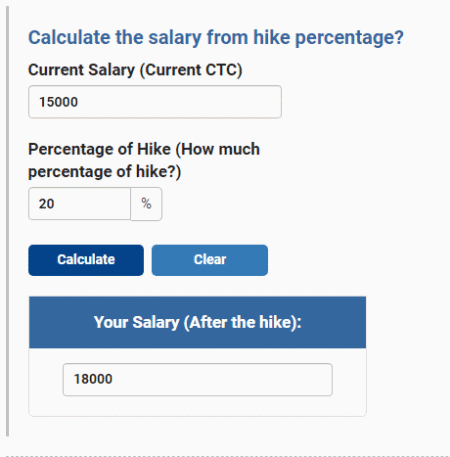Click the Calculate button
The image size is (450, 457).
tap(86, 260)
